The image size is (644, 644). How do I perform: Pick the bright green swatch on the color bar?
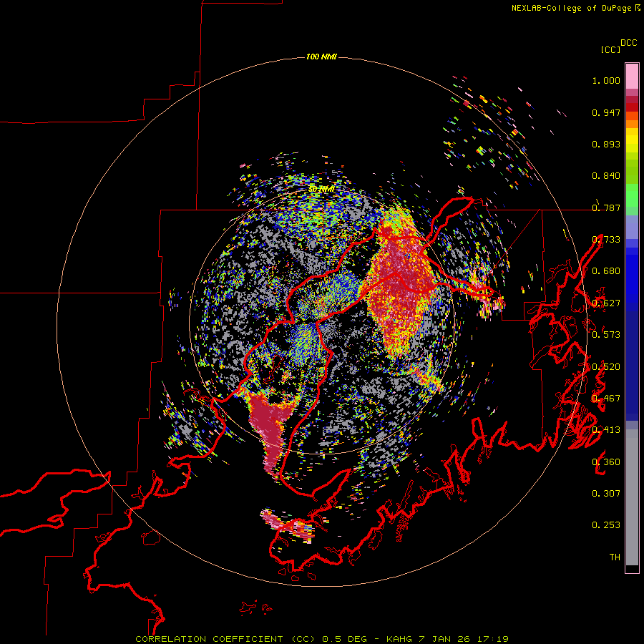tap(632, 195)
